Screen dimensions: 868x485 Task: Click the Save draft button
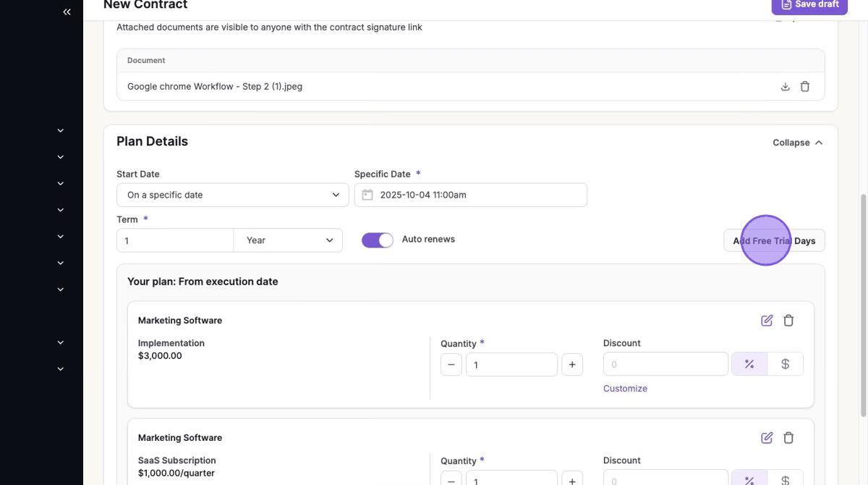pos(809,4)
